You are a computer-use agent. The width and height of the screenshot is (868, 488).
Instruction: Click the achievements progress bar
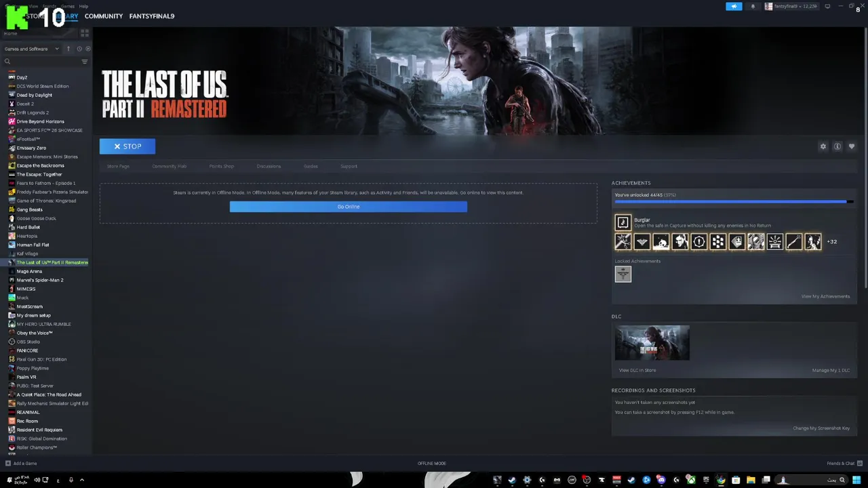[734, 201]
